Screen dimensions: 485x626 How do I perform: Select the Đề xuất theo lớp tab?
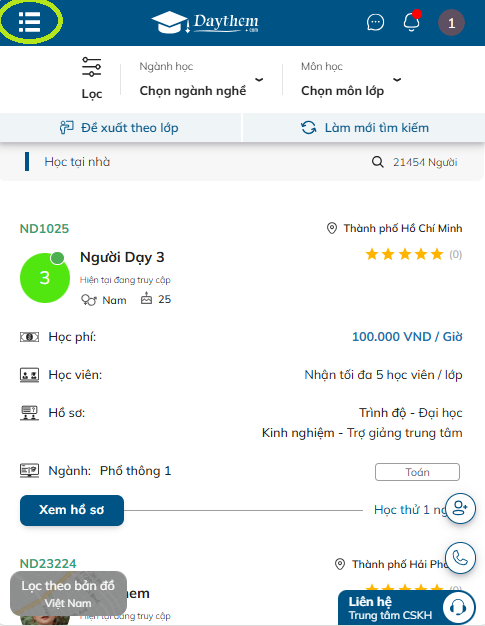(x=120, y=128)
